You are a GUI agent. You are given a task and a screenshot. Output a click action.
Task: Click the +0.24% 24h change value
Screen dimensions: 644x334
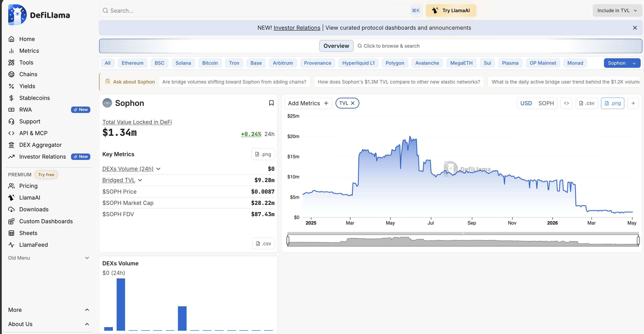(x=251, y=134)
